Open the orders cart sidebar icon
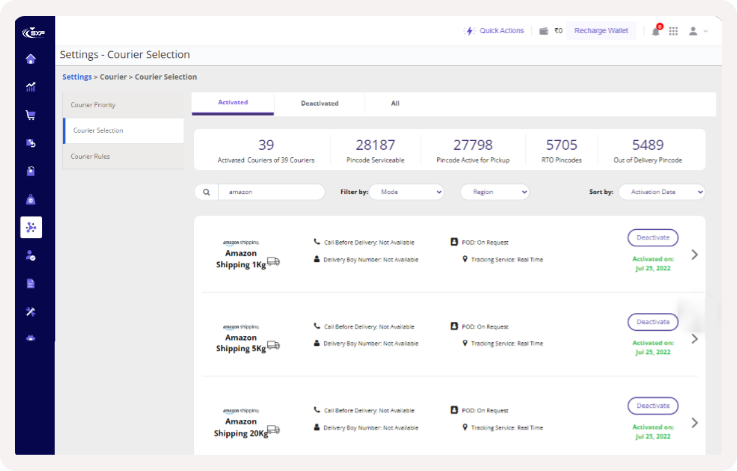 point(31,115)
